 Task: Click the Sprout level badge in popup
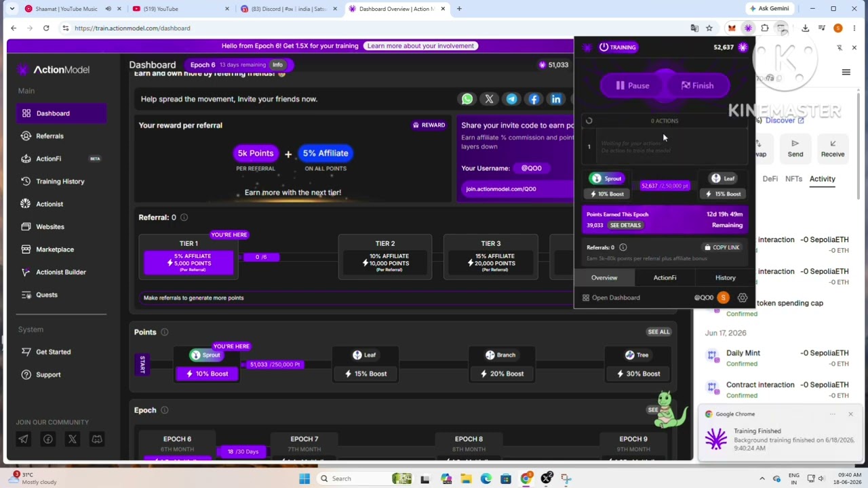(x=606, y=178)
